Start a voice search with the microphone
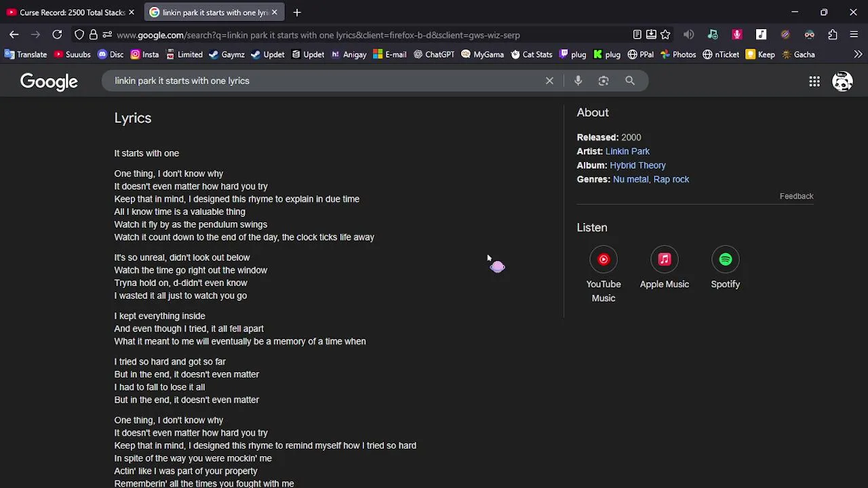 pos(578,81)
